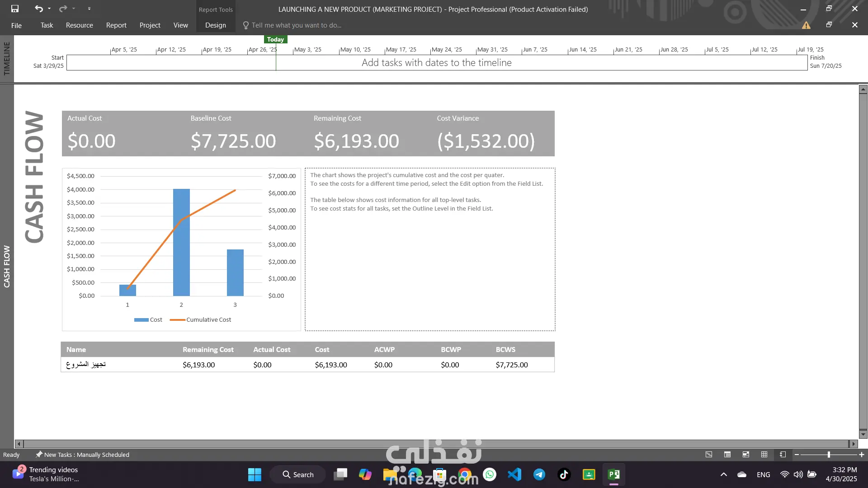
Task: Expand the Undo history dropdown arrow
Action: tap(49, 9)
